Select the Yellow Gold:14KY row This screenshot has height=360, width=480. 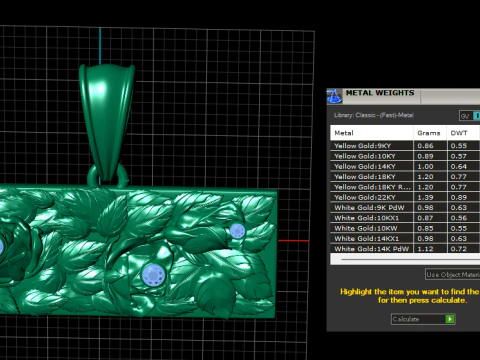coord(405,166)
